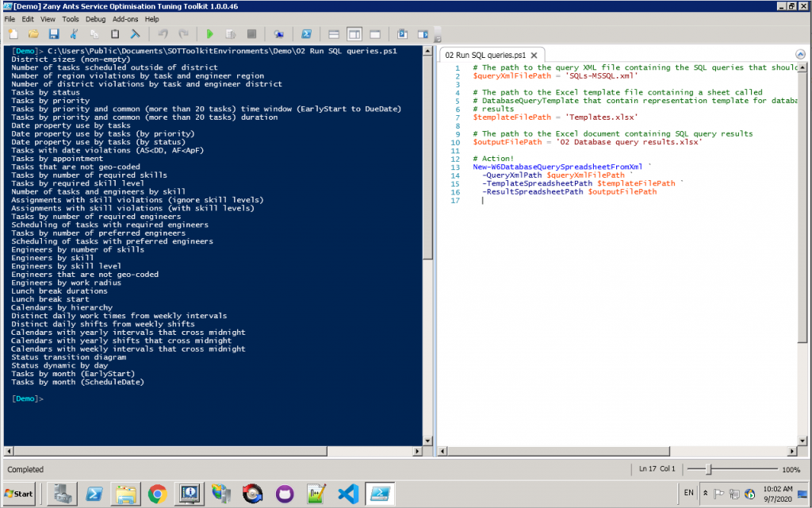Click 'Lunch break durations' console line
The height and width of the screenshot is (508, 812).
[59, 291]
